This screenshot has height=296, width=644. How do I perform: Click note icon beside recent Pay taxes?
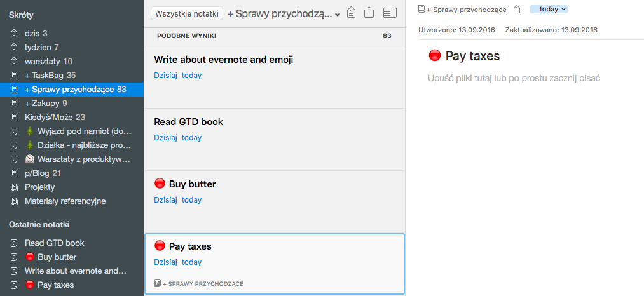14,285
